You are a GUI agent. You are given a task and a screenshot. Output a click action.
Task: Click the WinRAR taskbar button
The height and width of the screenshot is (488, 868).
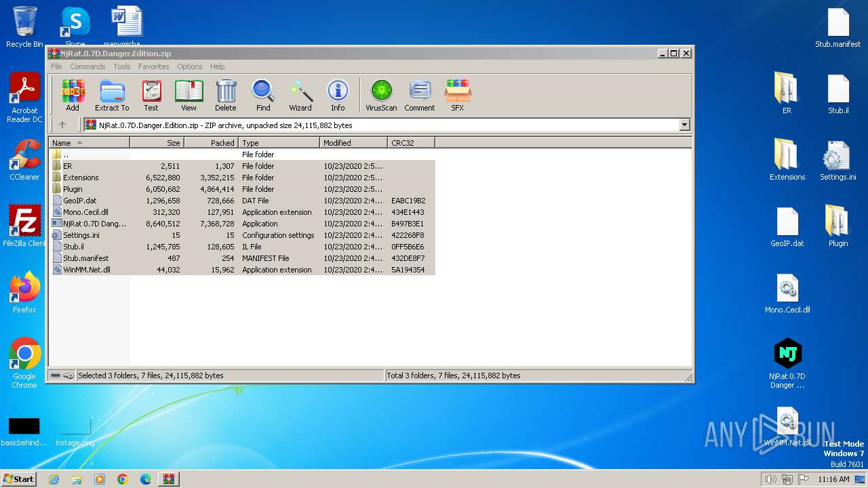[169, 479]
